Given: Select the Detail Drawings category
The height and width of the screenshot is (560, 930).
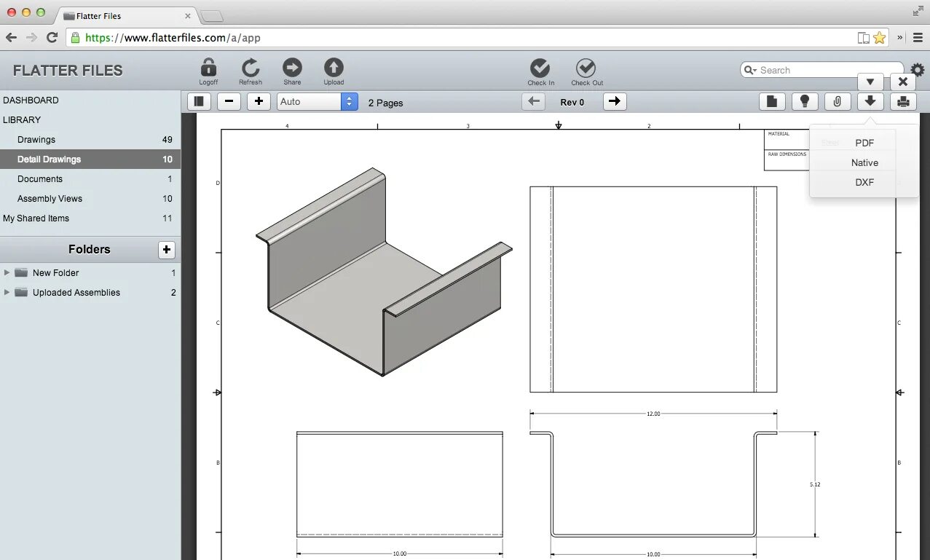Looking at the screenshot, I should click(x=90, y=159).
